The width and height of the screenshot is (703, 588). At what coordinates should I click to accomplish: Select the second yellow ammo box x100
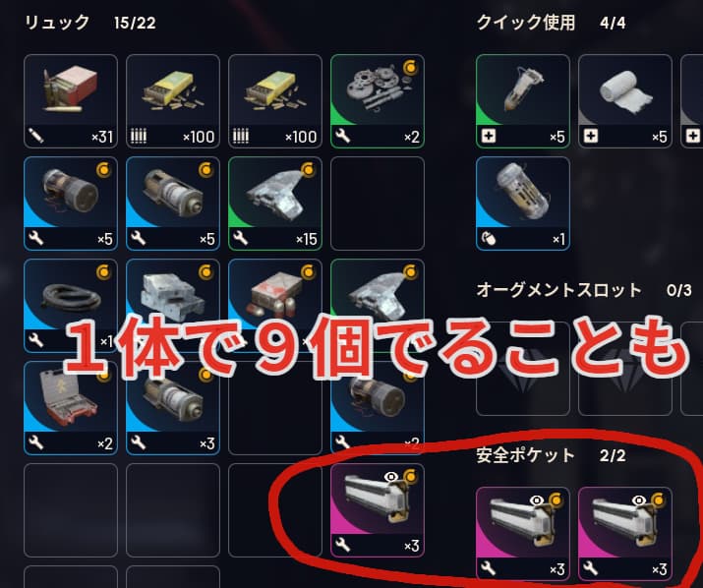tap(275, 101)
